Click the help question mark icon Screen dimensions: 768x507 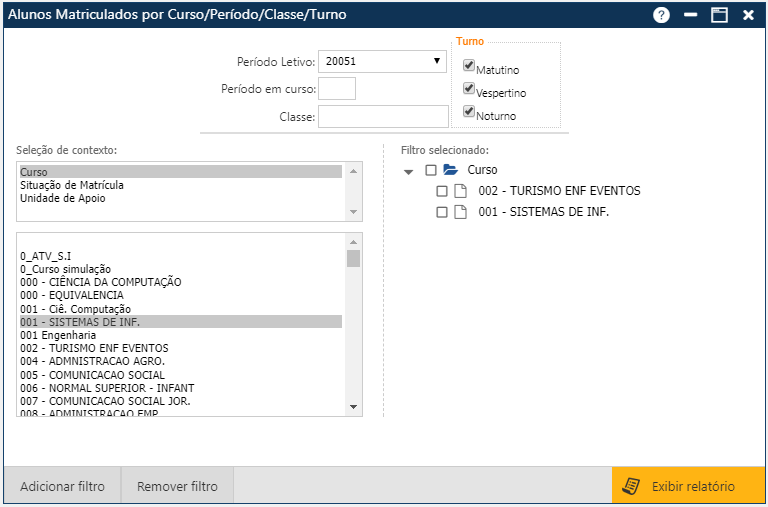click(661, 15)
